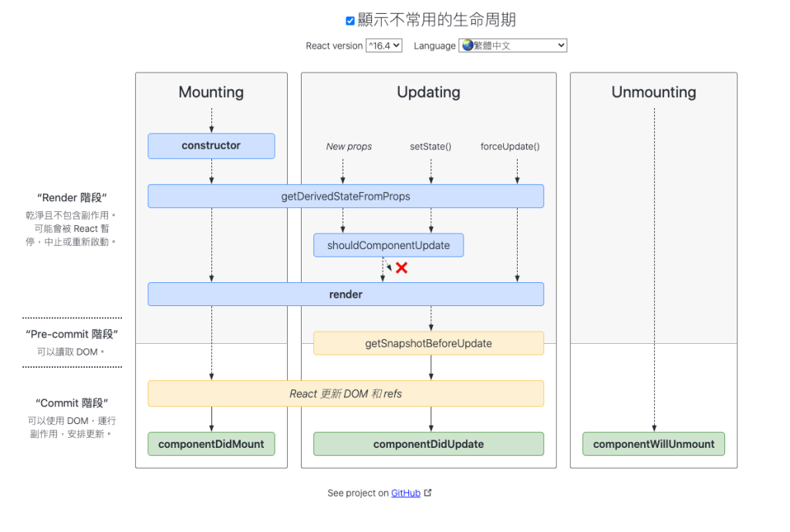Click the React 更新 DOM 和 refs bar
The image size is (790, 532).
tap(346, 393)
